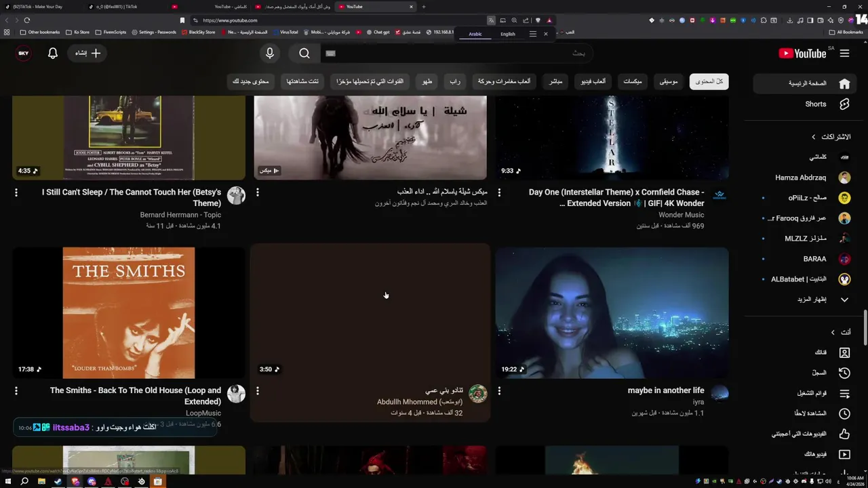Play the maybe in another life thumbnail
This screenshot has height=488, width=868.
tap(612, 312)
